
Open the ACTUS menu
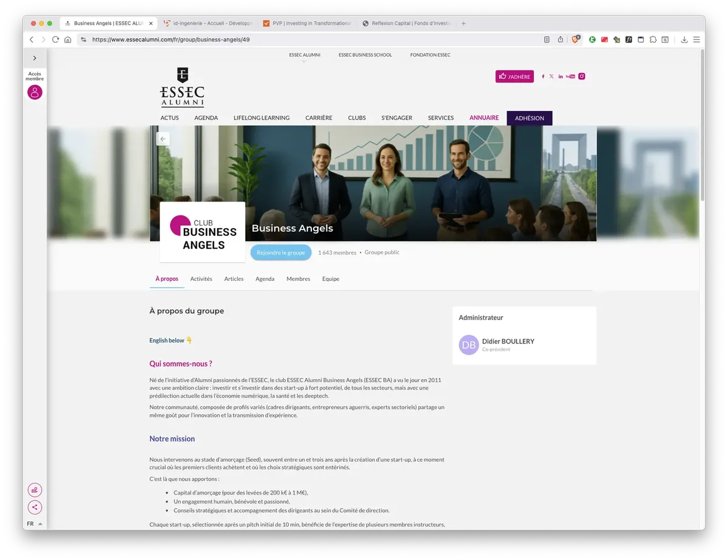[170, 118]
